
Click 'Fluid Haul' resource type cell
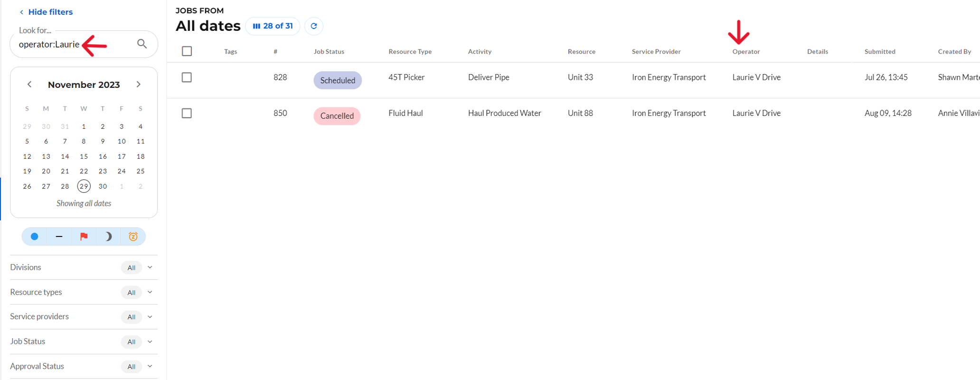(405, 113)
